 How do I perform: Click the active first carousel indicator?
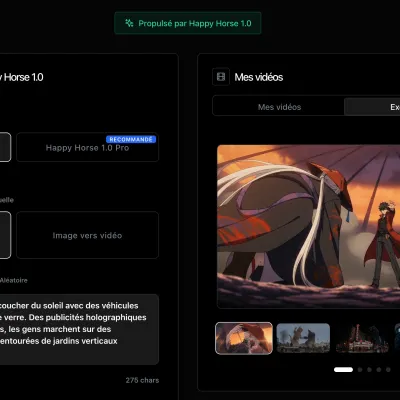point(343,369)
